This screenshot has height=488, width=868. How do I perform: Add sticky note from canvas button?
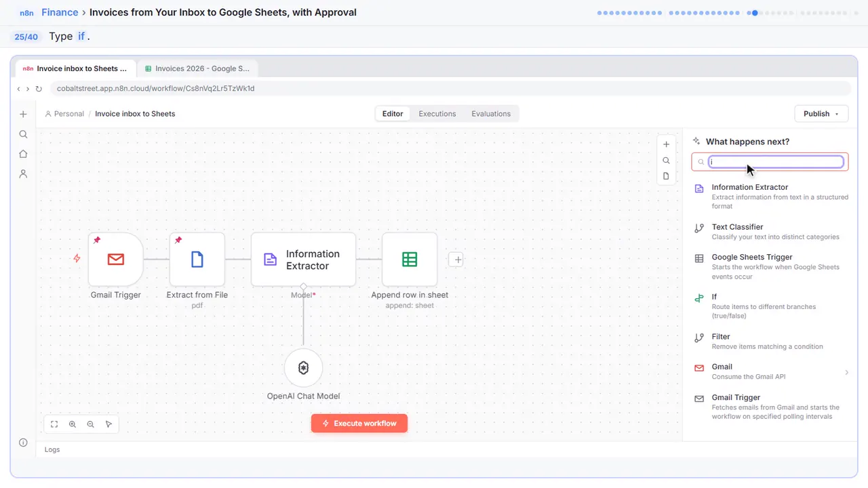[666, 176]
